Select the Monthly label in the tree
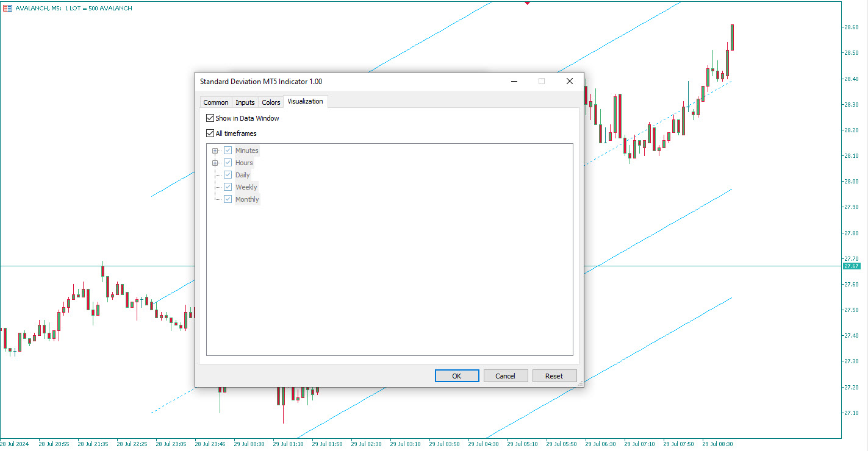Screen dimensions: 868x451 pos(247,199)
